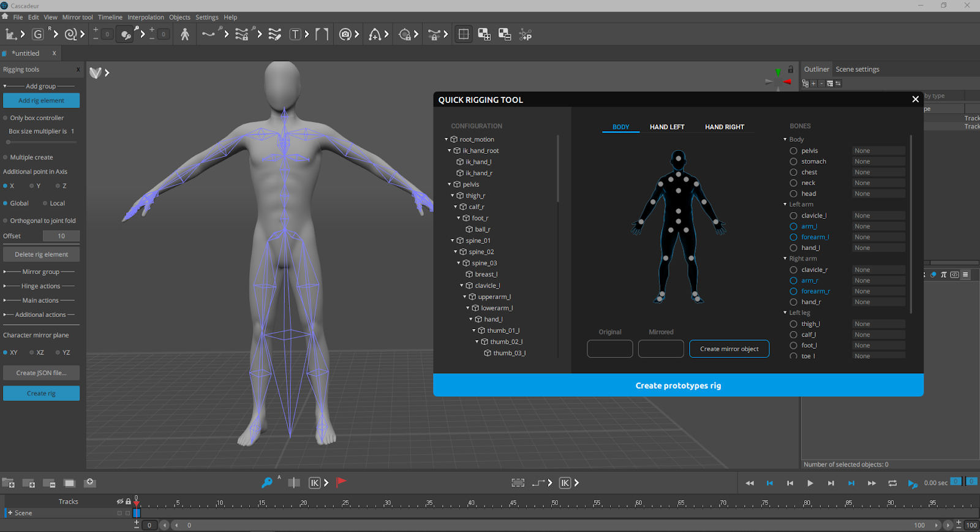Click the T tool icon in toolbar
This screenshot has height=532, width=980.
click(295, 34)
